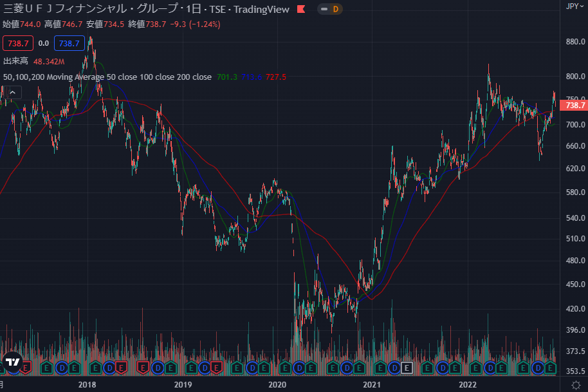
Task: Click the 580.0 price axis label
Action: [x=575, y=192]
